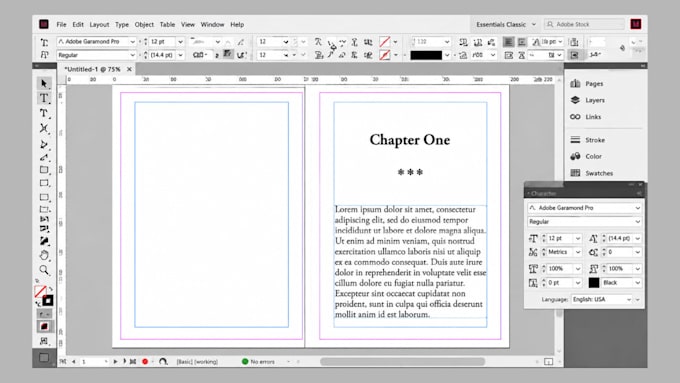Viewport: 680px width, 383px height.
Task: Open the 12 pt font size dropdown in control bar
Action: click(x=180, y=42)
